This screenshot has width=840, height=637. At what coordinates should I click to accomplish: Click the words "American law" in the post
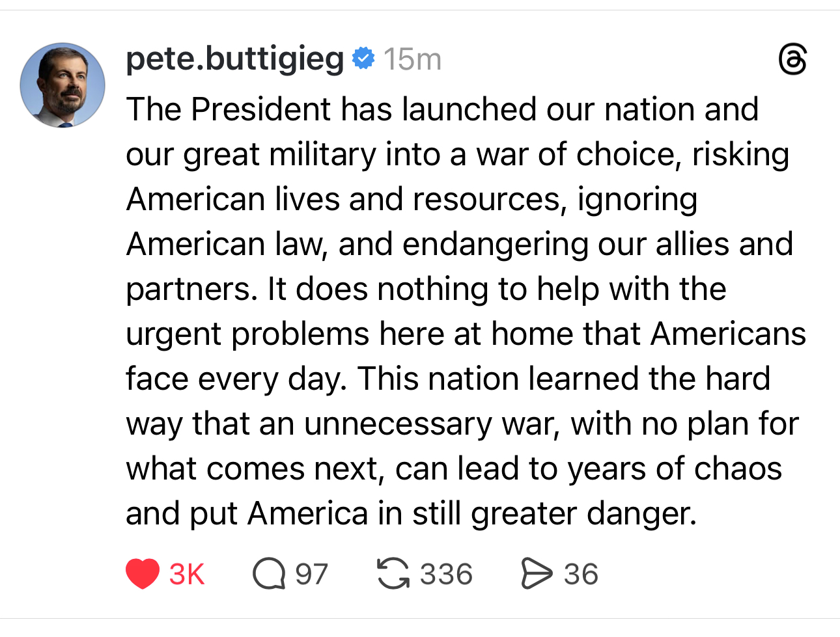[x=225, y=245]
